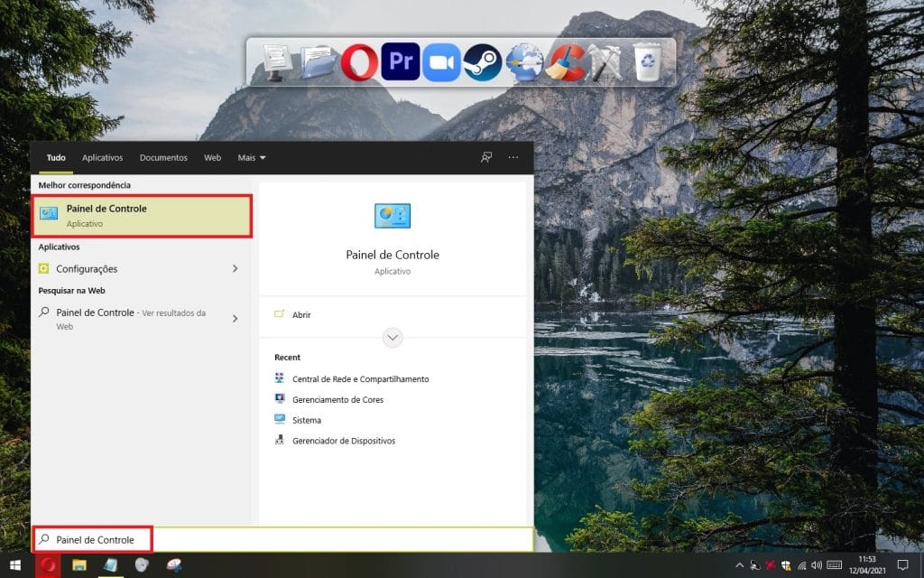Click Abrir to open Control Panel
924x578 pixels.
pos(301,315)
